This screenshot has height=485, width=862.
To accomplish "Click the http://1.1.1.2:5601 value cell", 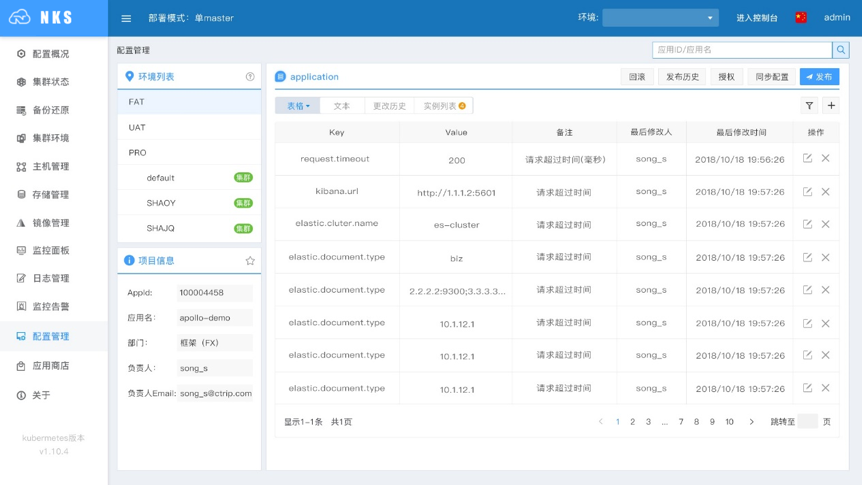I will click(456, 192).
